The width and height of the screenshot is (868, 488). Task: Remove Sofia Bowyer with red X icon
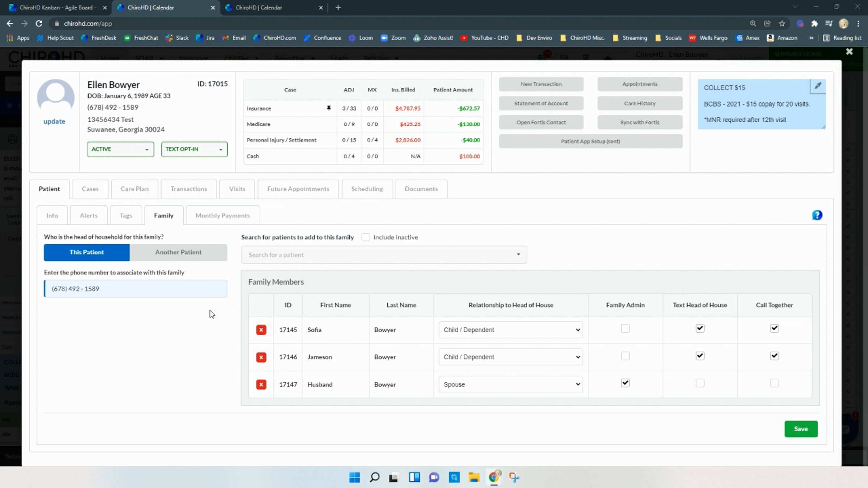point(261,330)
